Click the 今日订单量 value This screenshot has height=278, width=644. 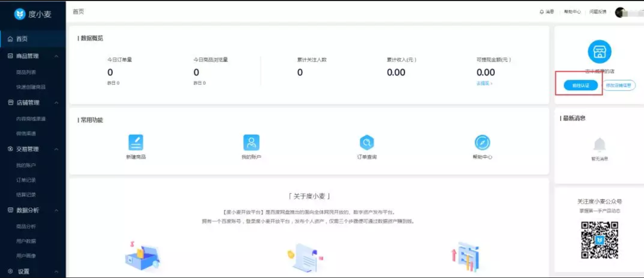(110, 72)
